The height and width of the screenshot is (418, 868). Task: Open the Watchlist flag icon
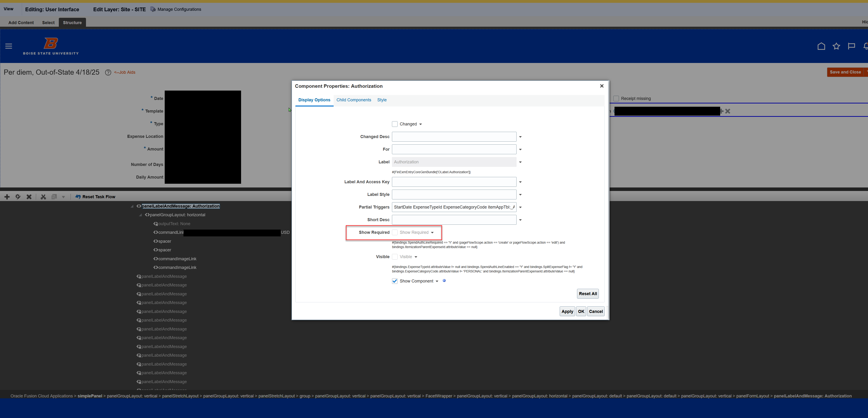[x=852, y=46]
